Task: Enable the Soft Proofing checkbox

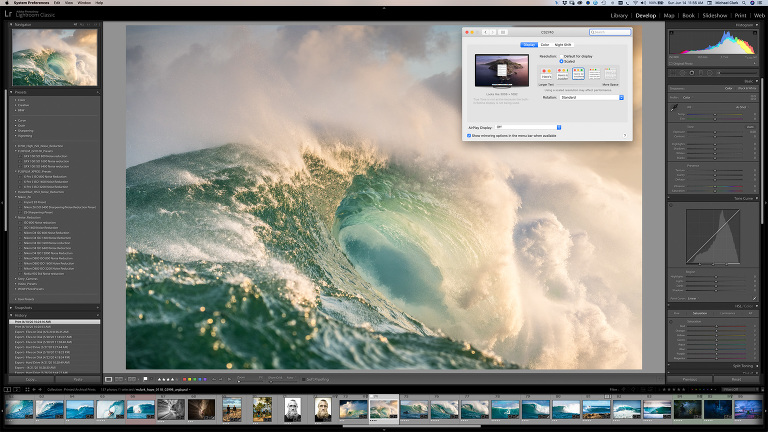Action: (304, 379)
